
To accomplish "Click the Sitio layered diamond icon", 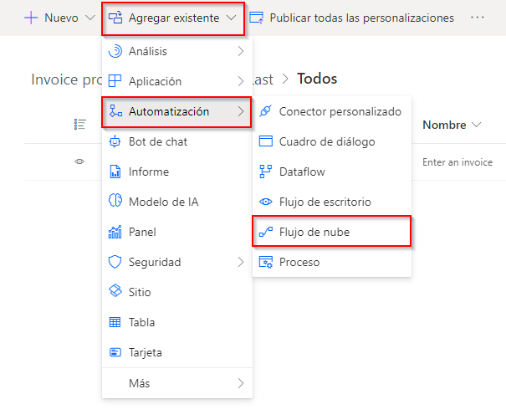I will point(115,290).
